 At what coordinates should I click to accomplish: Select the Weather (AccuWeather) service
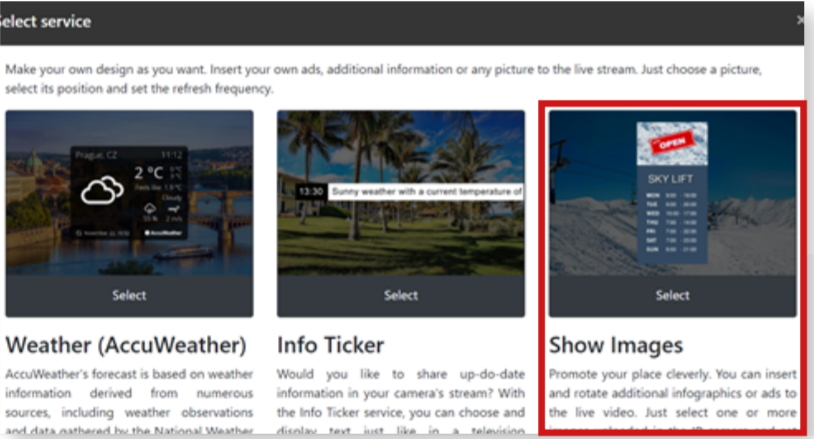[129, 295]
